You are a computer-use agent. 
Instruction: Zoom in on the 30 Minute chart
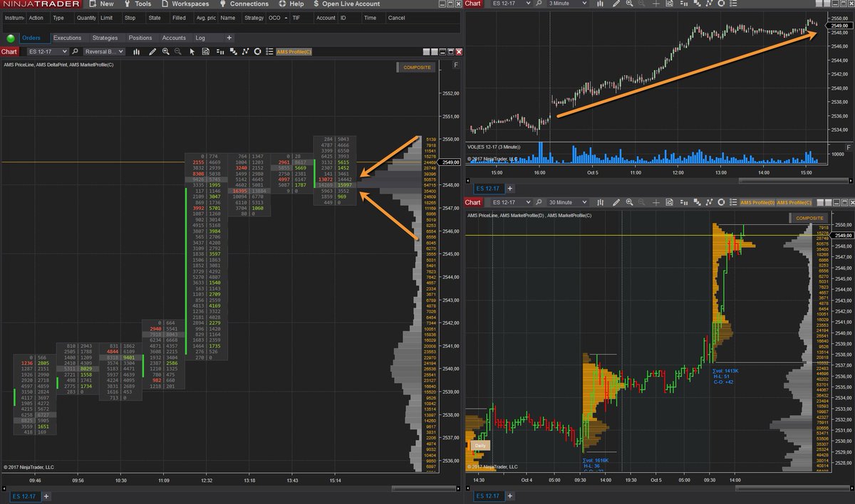tap(630, 202)
